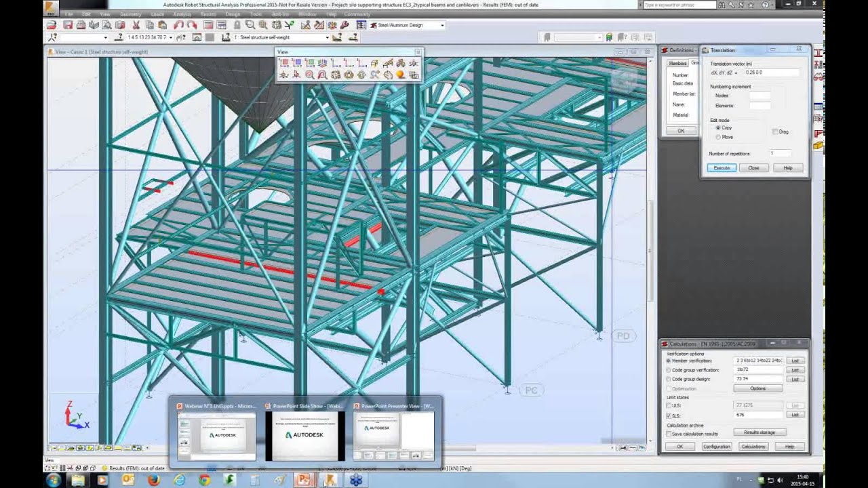Viewport: 868px width, 488px height.
Task: Click the bar selection question-mark icon
Action: click(x=119, y=37)
